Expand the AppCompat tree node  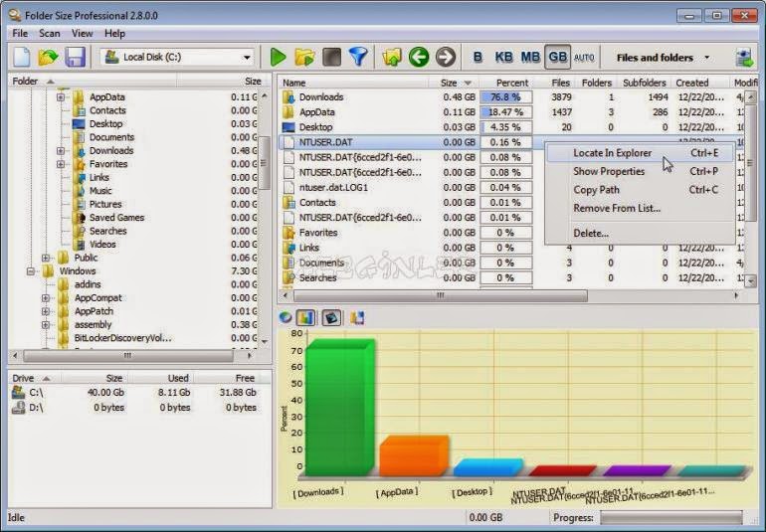pos(46,298)
